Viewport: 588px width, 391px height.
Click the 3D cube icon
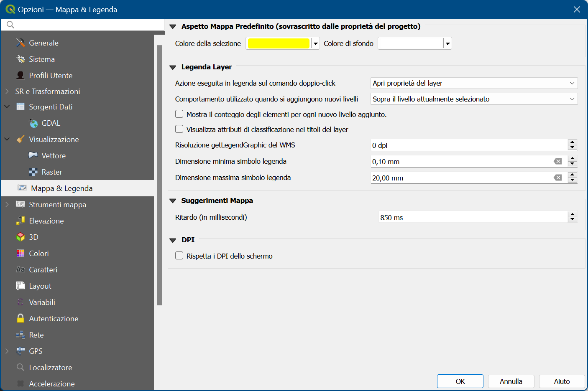[x=20, y=237]
